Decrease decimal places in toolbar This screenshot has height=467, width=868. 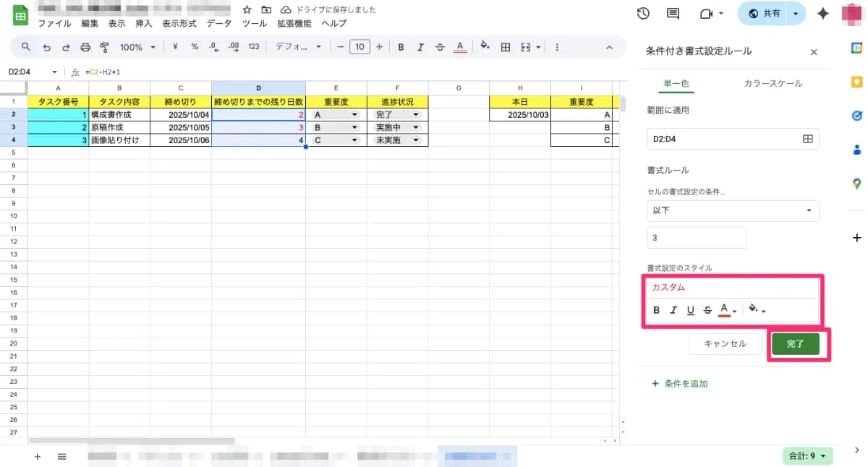213,47
